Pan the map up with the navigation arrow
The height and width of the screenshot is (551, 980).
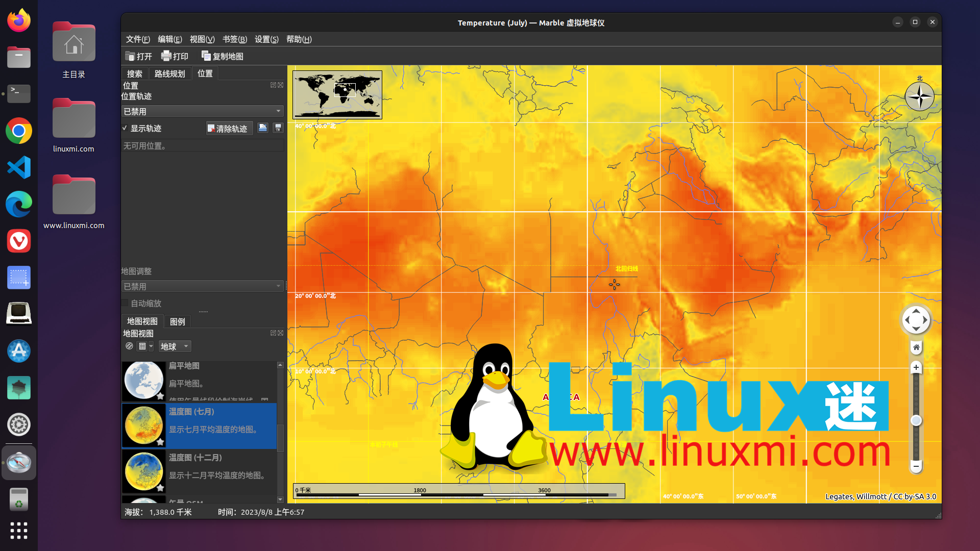coord(916,311)
